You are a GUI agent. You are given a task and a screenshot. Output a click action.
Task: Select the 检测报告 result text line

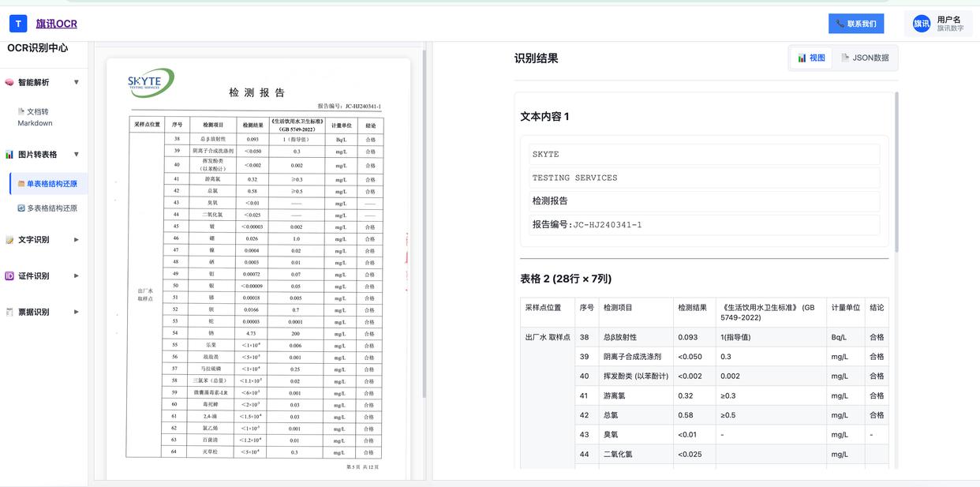tap(705, 201)
